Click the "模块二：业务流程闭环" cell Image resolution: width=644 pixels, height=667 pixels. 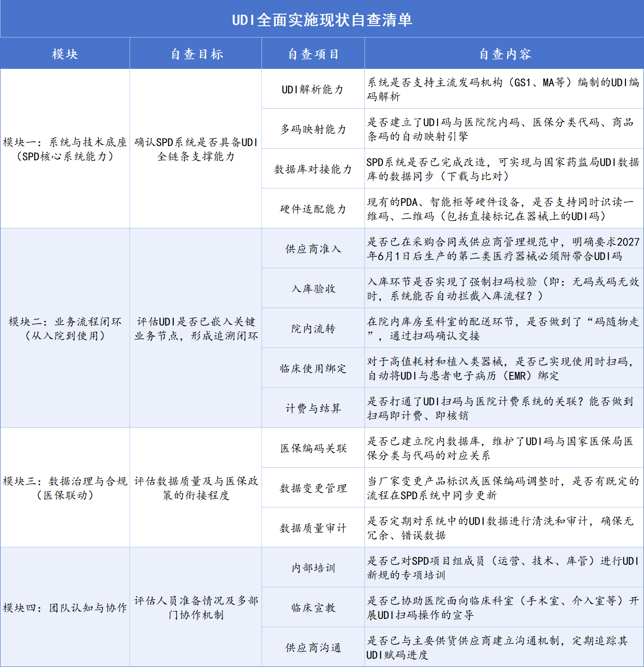[65, 329]
